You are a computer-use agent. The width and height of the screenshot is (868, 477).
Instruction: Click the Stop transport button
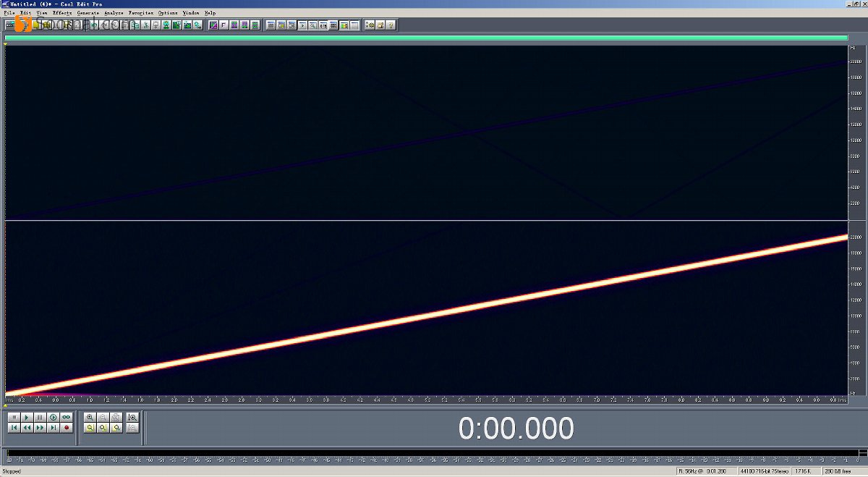[14, 418]
